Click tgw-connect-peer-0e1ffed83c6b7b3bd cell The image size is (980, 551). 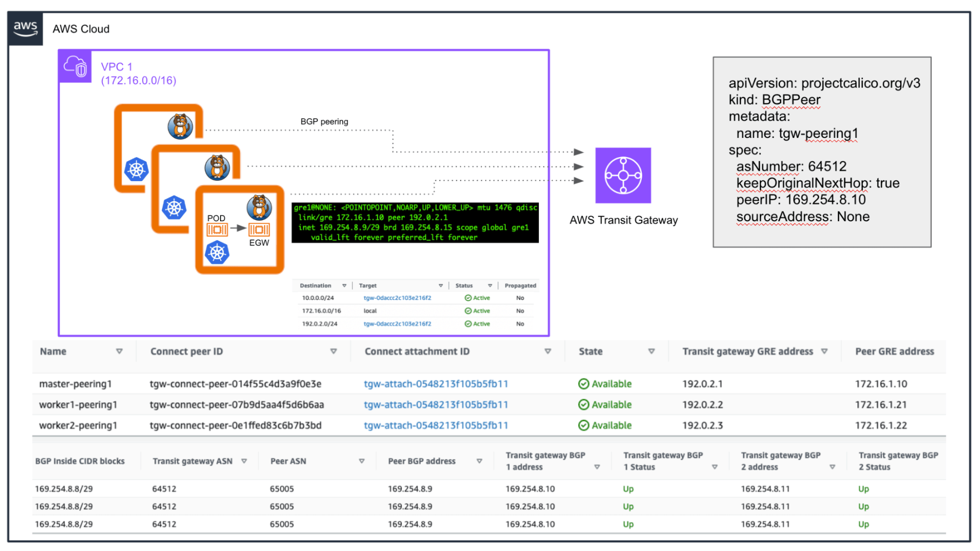(235, 425)
